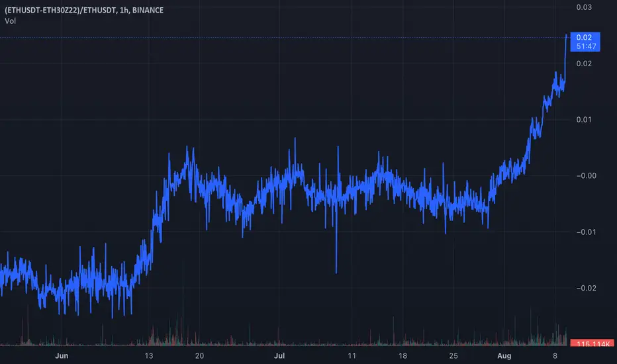Click the 18 date label on time axis

point(403,356)
